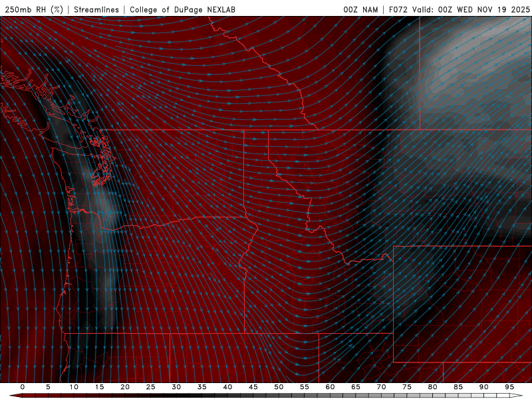Click the 70 label on the color scale

pyautogui.click(x=381, y=387)
